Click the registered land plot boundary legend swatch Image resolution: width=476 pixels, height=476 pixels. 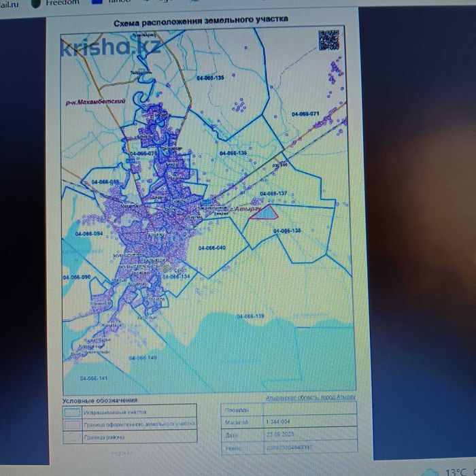[72, 424]
